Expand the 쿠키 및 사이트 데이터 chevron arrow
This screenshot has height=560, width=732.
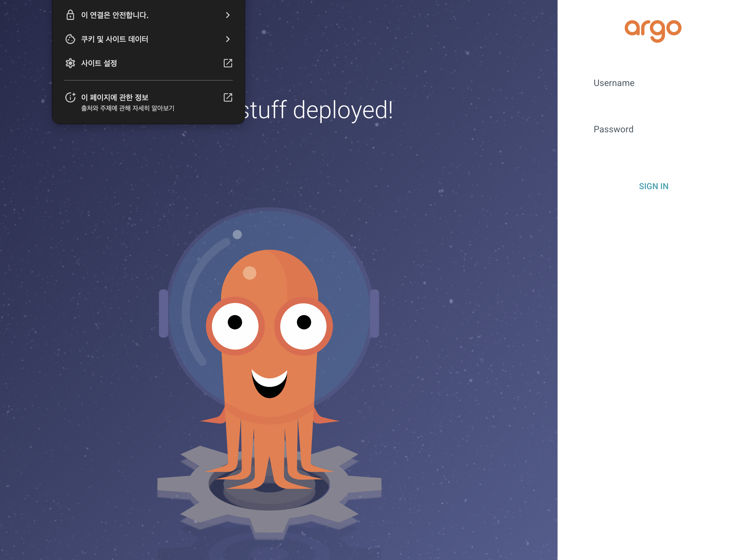pos(228,39)
